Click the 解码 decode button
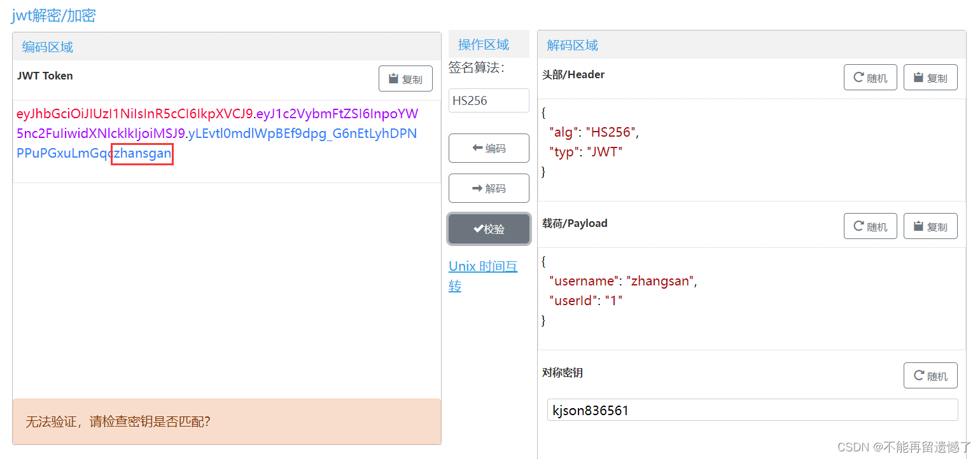Screen dimensions: 980x459 tap(489, 188)
